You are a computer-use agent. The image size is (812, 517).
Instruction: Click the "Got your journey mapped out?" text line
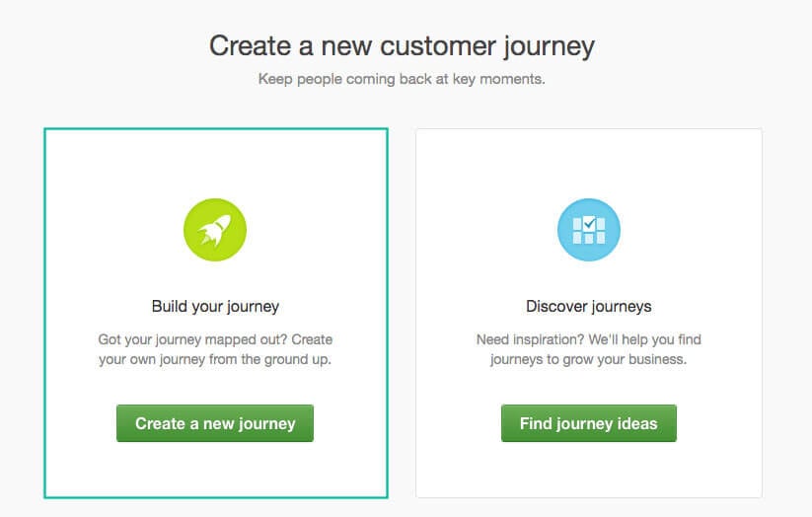point(215,339)
